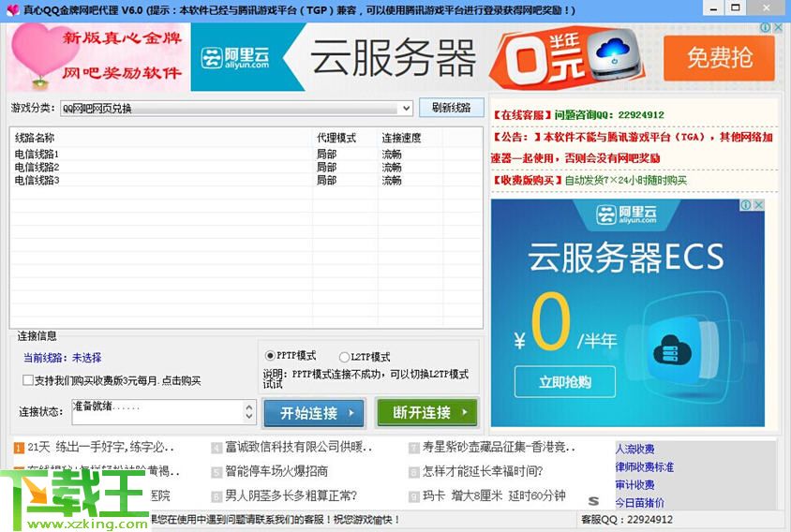This screenshot has height=532, width=791.
Task: Click the S logo icon near ad links
Action: [594, 501]
